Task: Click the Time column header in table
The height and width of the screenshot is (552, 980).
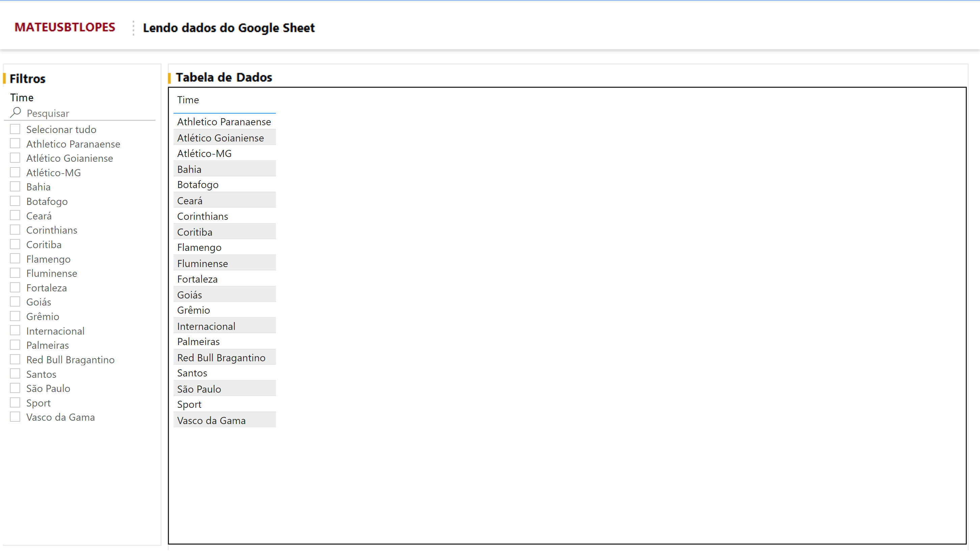Action: [x=188, y=100]
